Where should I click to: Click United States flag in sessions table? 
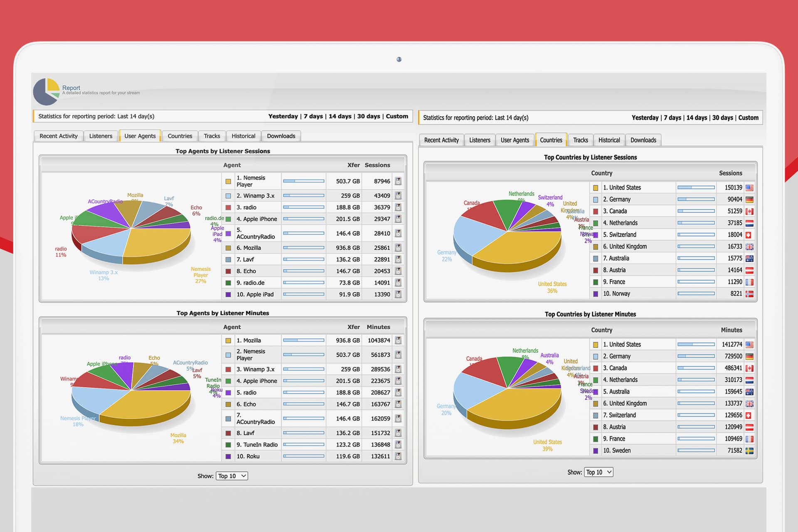tap(749, 188)
